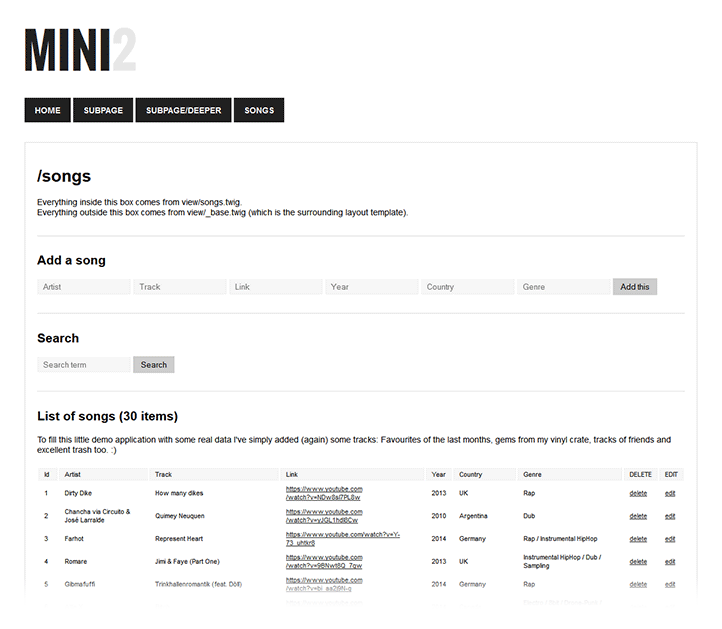722x629 pixels.
Task: Click into the Track input field
Action: pos(180,287)
